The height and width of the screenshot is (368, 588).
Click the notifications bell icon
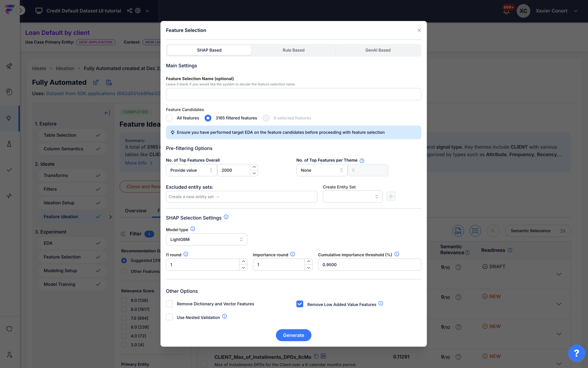click(506, 12)
